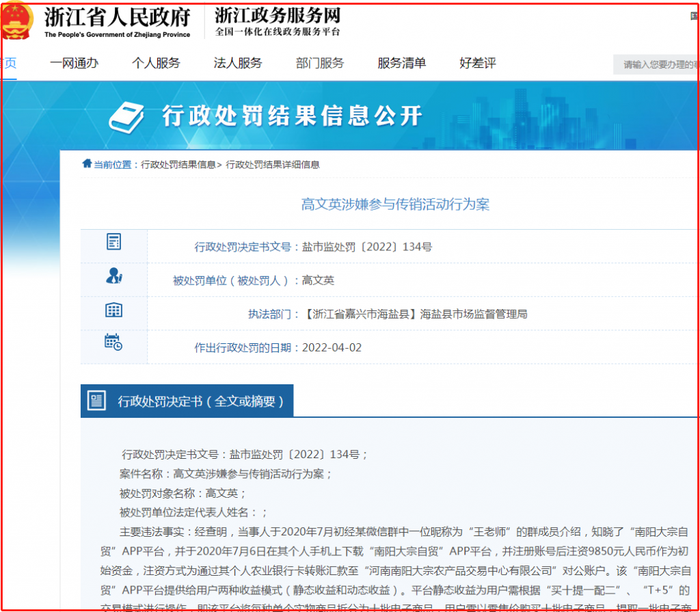The width and height of the screenshot is (700, 612).
Task: Click the 行政处罚结果详细信息 breadcrumb link
Action: pos(273,165)
